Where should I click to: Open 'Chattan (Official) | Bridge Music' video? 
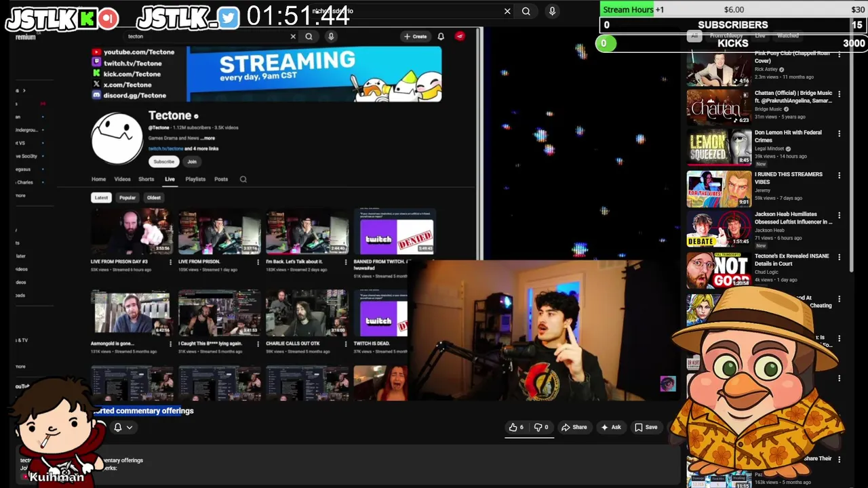tap(719, 108)
